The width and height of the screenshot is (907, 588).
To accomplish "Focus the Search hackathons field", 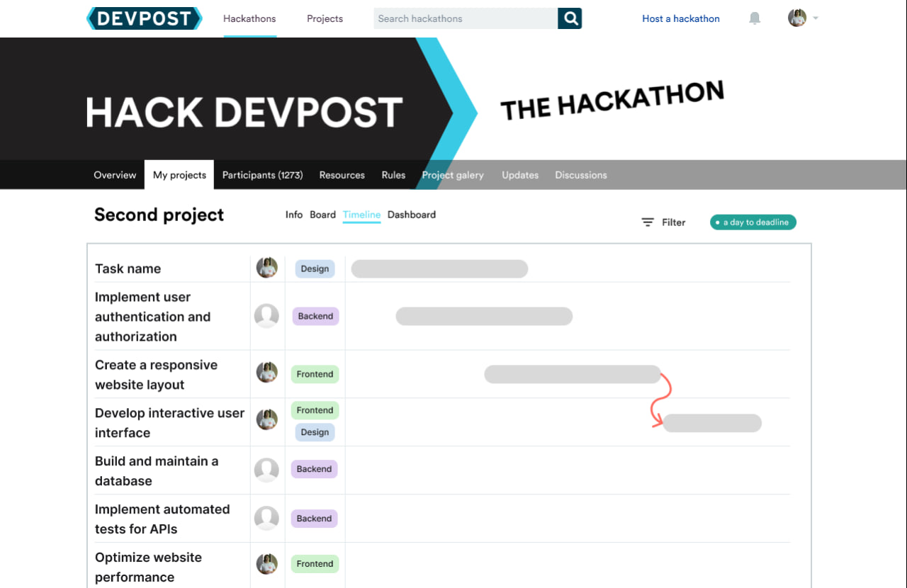I will click(466, 18).
